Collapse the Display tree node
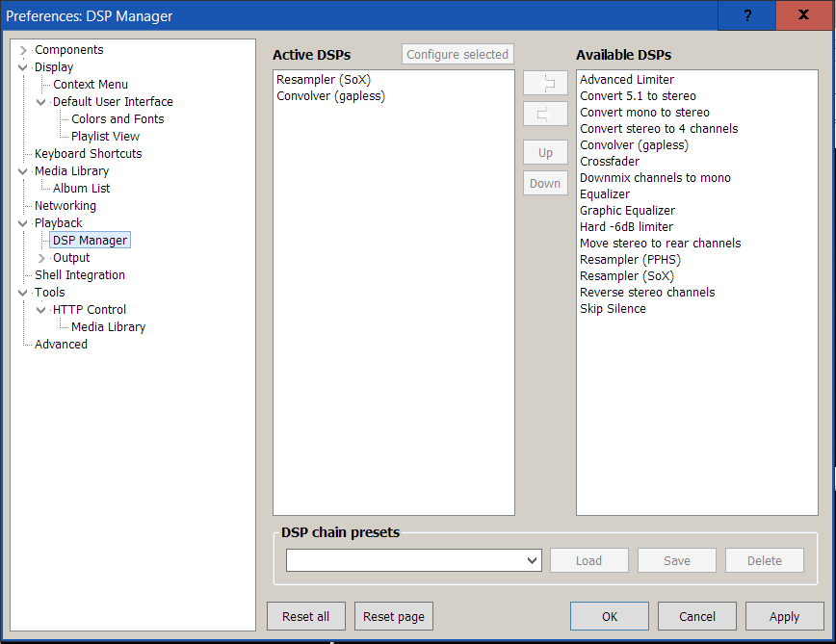 (23, 67)
